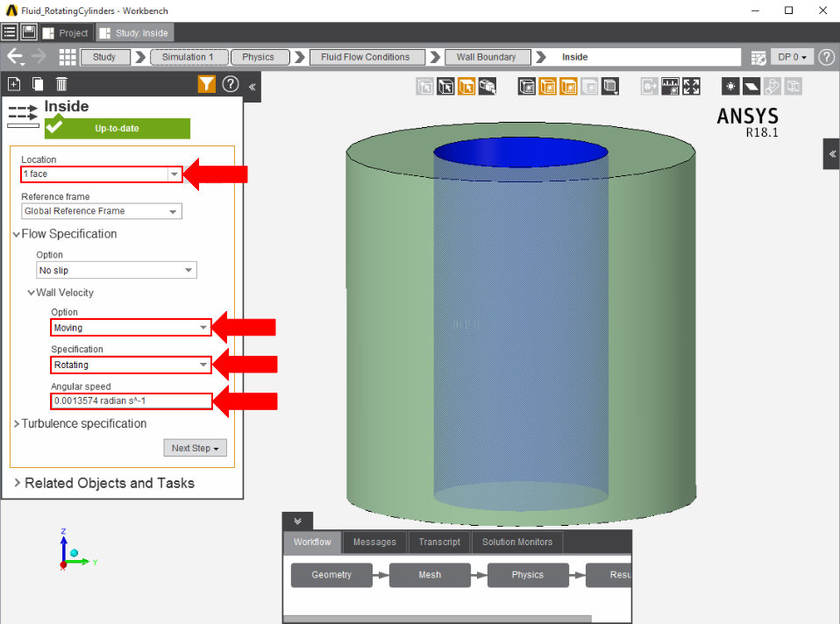Toggle first dark display-box view icon
This screenshot has width=840, height=624.
pos(527,86)
